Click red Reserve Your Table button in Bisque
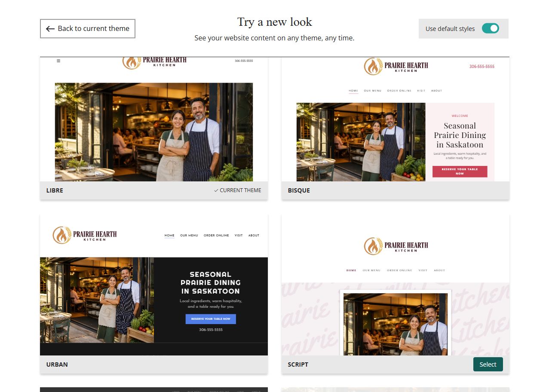 point(460,171)
